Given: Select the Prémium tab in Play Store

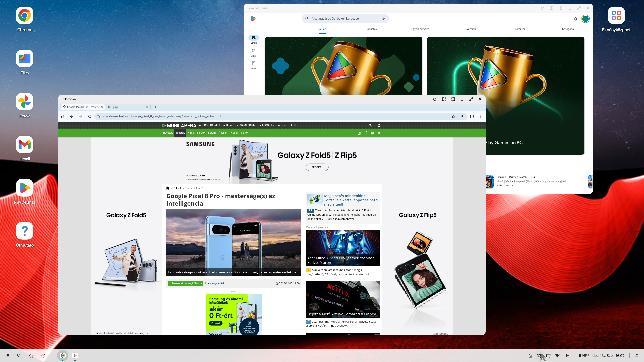Looking at the screenshot, I should coord(519,29).
